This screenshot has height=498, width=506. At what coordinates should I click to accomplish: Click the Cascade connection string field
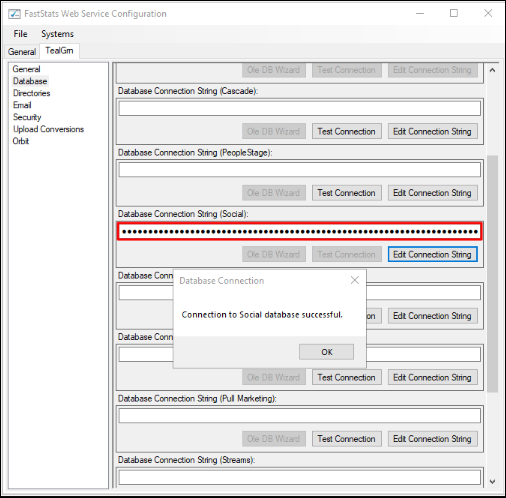click(x=300, y=109)
